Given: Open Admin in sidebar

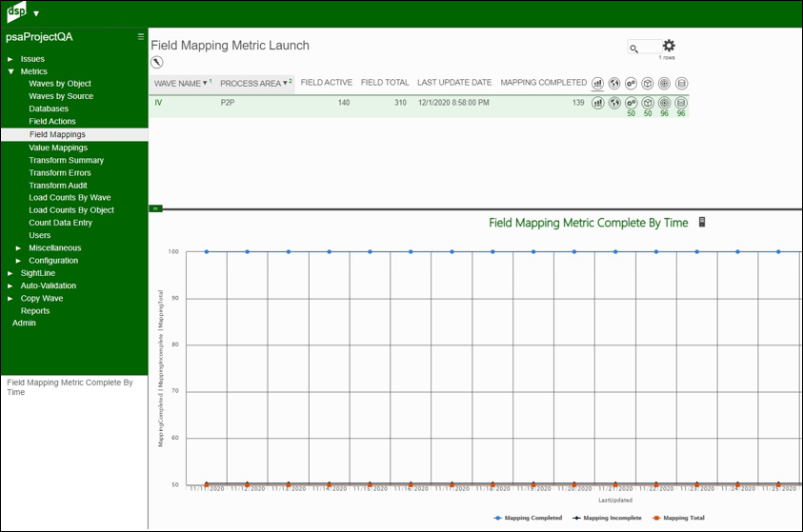Looking at the screenshot, I should pyautogui.click(x=24, y=323).
